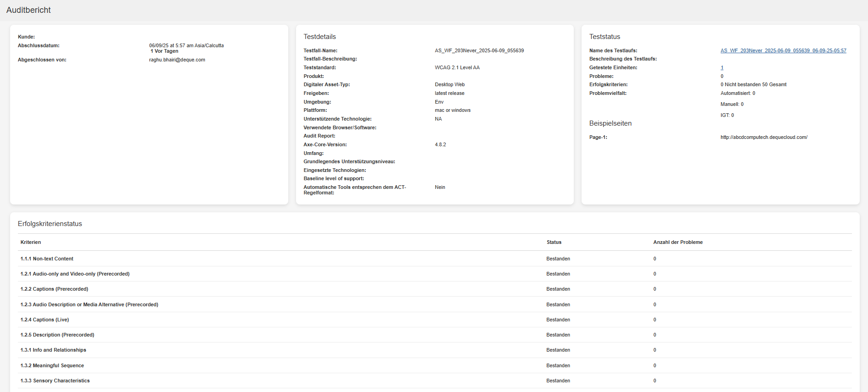Viewport: 868px width, 392px height.
Task: Click the Auditbericht page title
Action: coord(28,10)
